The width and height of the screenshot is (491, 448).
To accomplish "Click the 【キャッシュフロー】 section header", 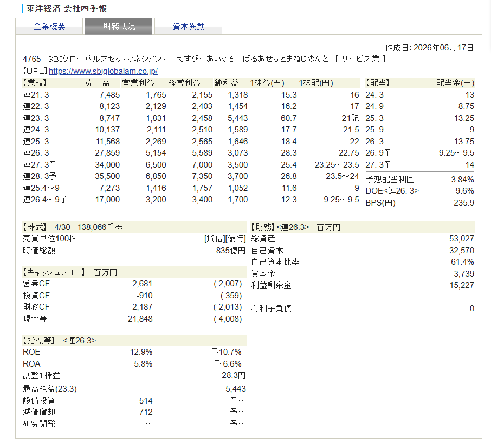I will pos(54,272).
